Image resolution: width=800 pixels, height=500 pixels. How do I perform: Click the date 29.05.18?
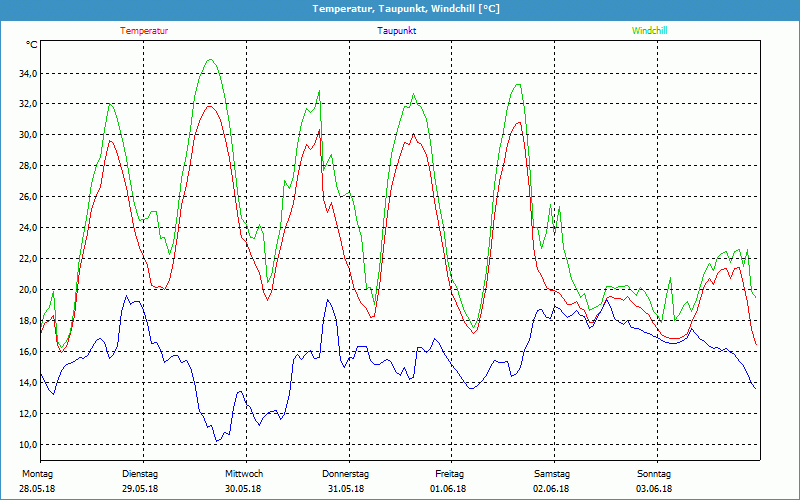(x=140, y=489)
